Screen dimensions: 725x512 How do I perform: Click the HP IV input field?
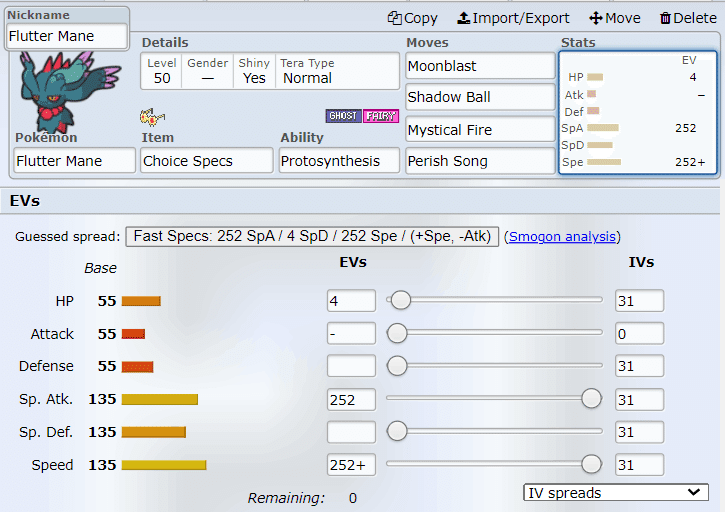[639, 301]
